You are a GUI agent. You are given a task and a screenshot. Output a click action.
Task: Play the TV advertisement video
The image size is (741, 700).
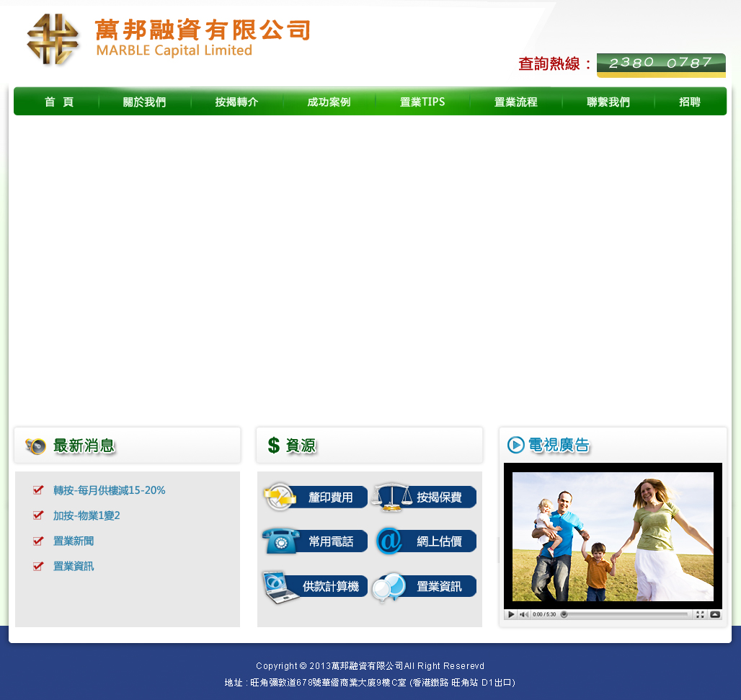[511, 615]
